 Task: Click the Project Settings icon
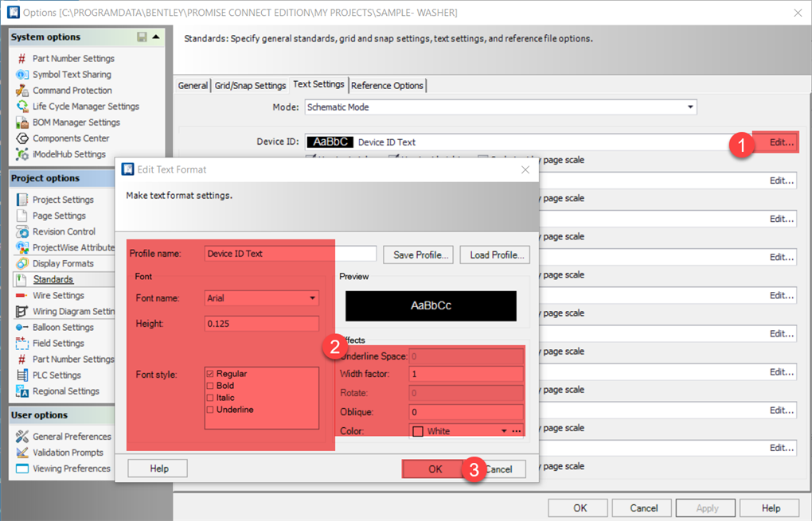pos(21,200)
